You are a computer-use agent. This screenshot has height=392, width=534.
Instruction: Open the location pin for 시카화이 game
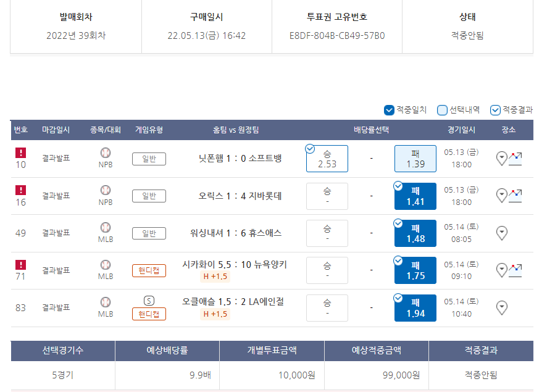pos(502,270)
